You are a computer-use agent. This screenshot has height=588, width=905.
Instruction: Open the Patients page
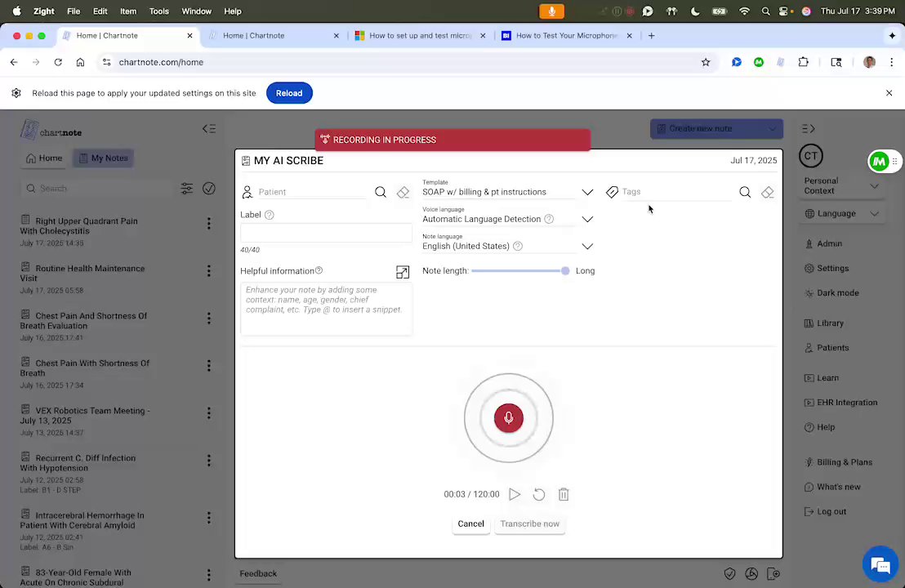click(826, 348)
